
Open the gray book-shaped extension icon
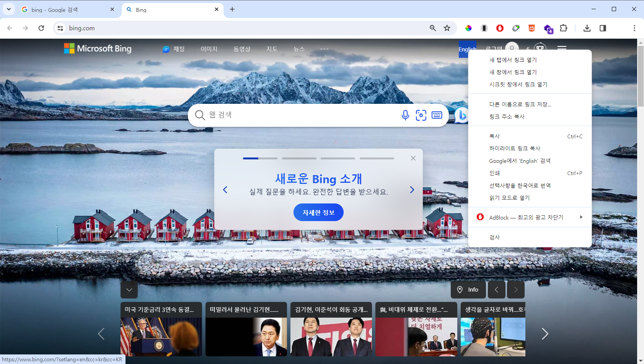point(484,28)
